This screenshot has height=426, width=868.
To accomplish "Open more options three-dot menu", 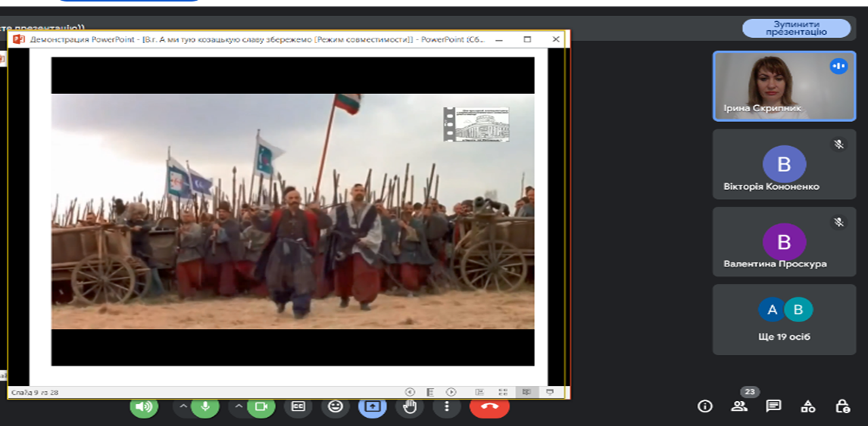I will click(447, 406).
